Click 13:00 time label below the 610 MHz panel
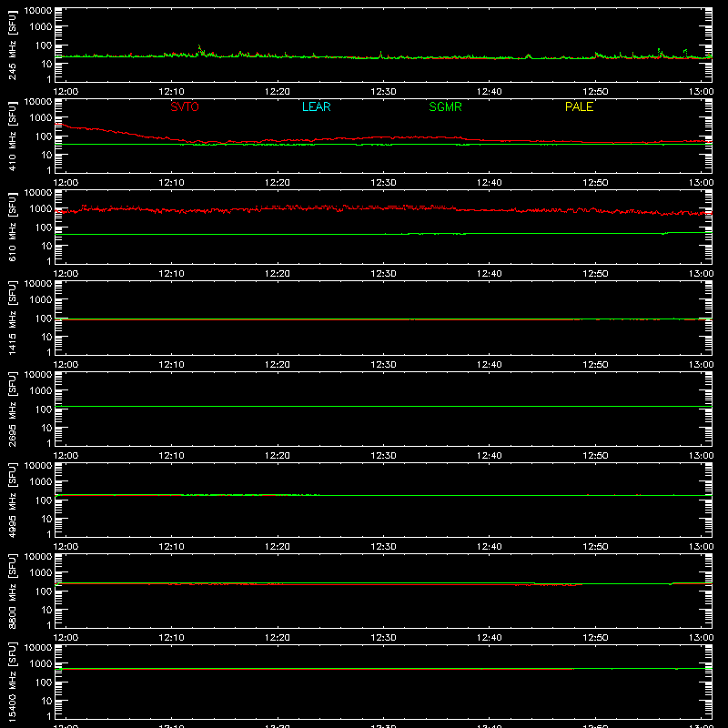The height and width of the screenshot is (728, 728). [x=701, y=274]
